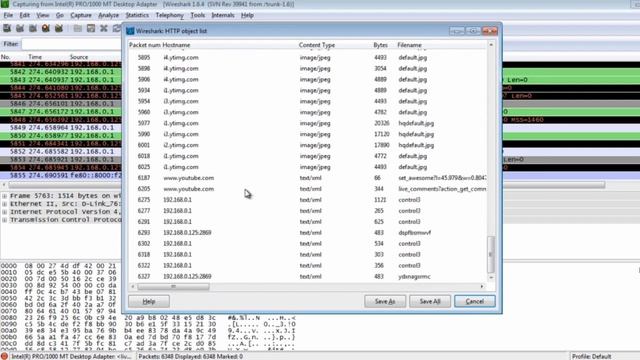
Task: Expand the Ethernet II tree node
Action: (x=4, y=204)
